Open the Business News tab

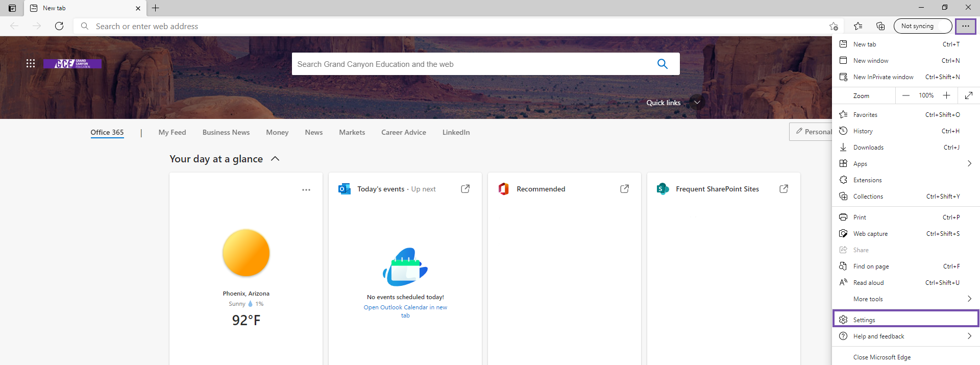[226, 132]
